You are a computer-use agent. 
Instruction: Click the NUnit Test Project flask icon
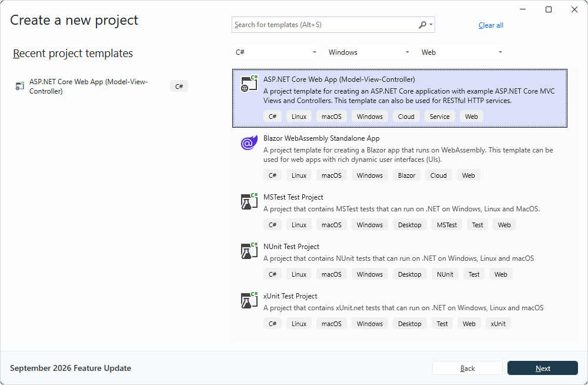point(249,251)
